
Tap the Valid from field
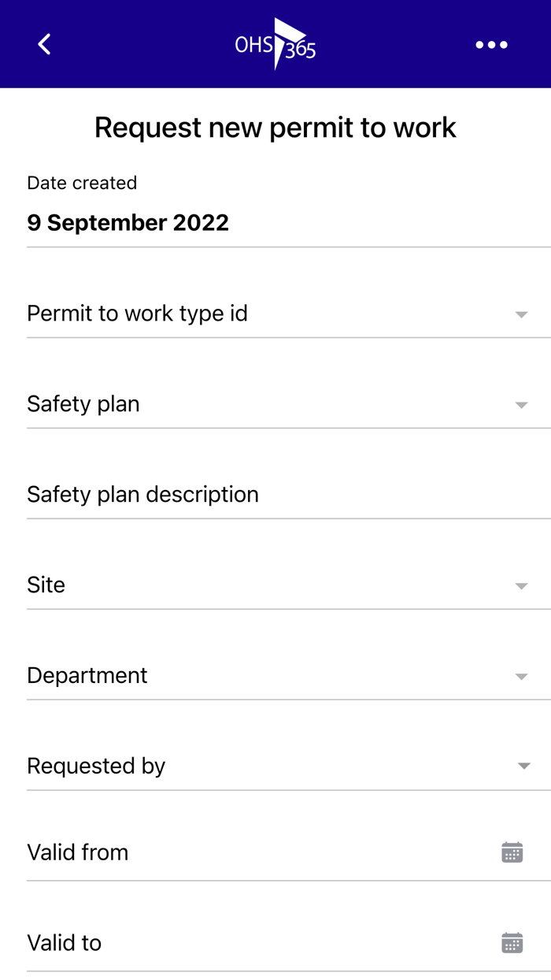pyautogui.click(x=236, y=852)
